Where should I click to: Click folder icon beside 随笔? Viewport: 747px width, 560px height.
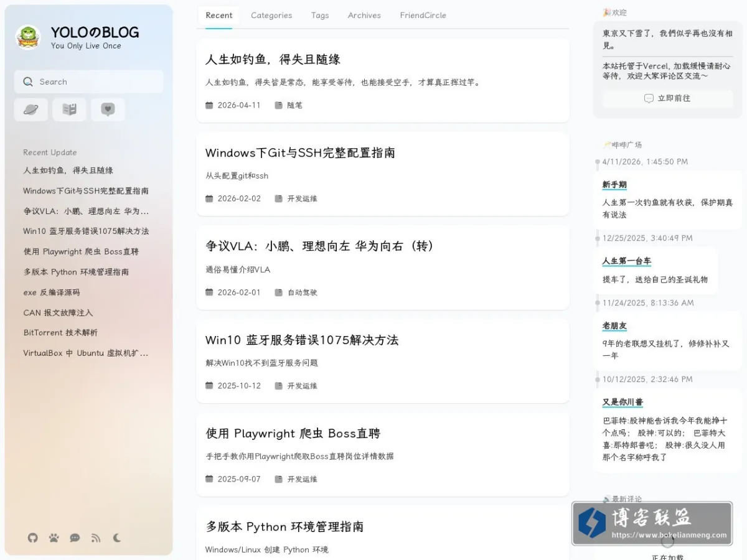(279, 105)
